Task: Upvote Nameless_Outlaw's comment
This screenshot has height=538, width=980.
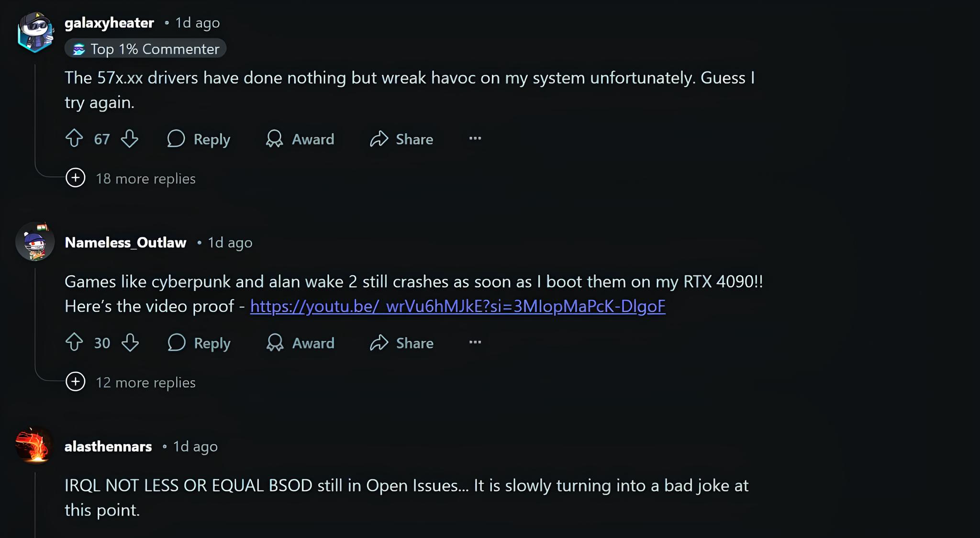Action: [x=74, y=343]
